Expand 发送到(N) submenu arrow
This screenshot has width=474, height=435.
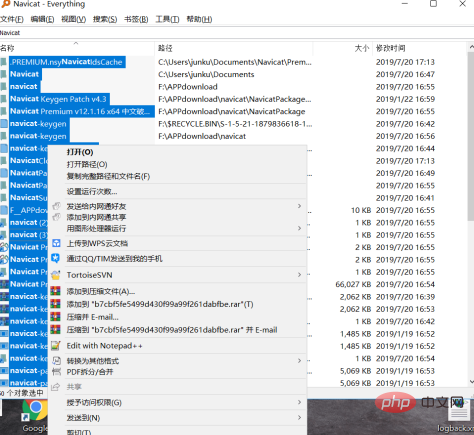299,417
